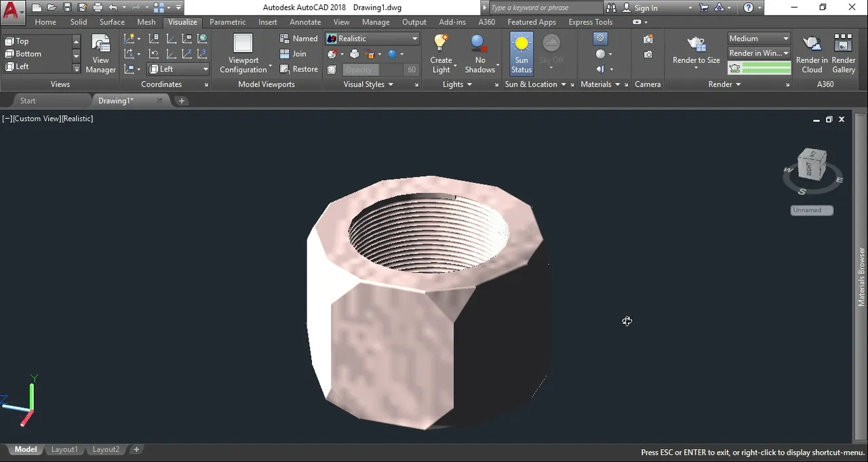Open the Left UCS dropdown in Coordinates
868x462 pixels.
click(x=179, y=69)
